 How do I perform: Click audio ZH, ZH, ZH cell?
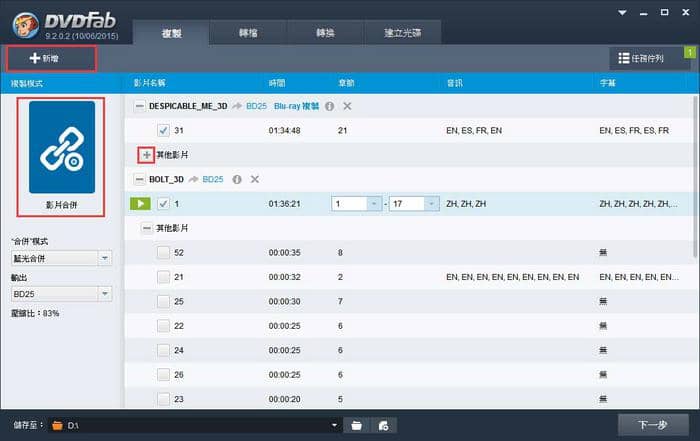point(466,204)
